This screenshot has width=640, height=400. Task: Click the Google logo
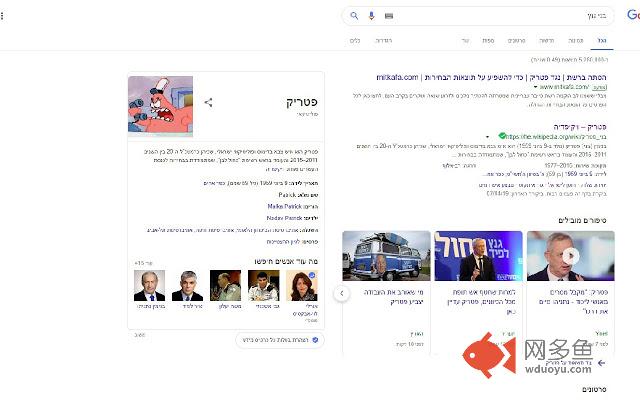632,16
